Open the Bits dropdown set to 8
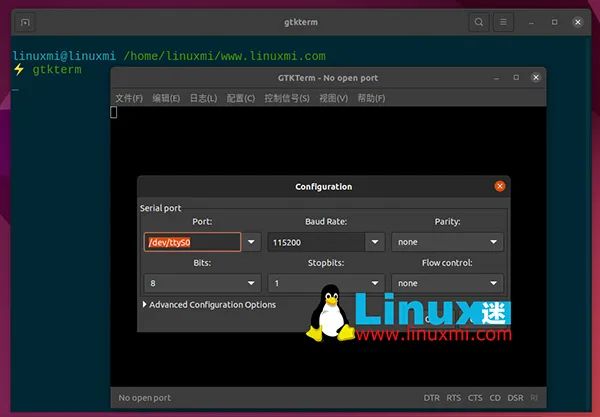Viewport: 600px width, 417px height. [202, 283]
